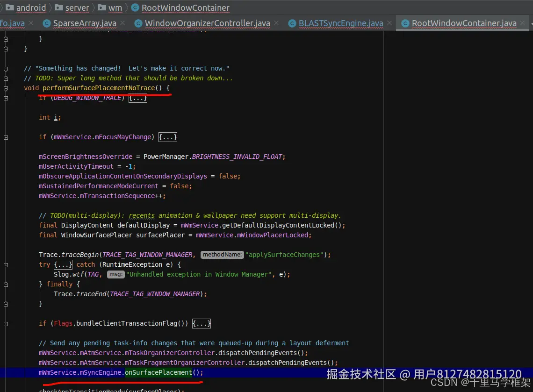
Task: Click performSurfacePlacementNoTrace method name
Action: (x=99, y=88)
